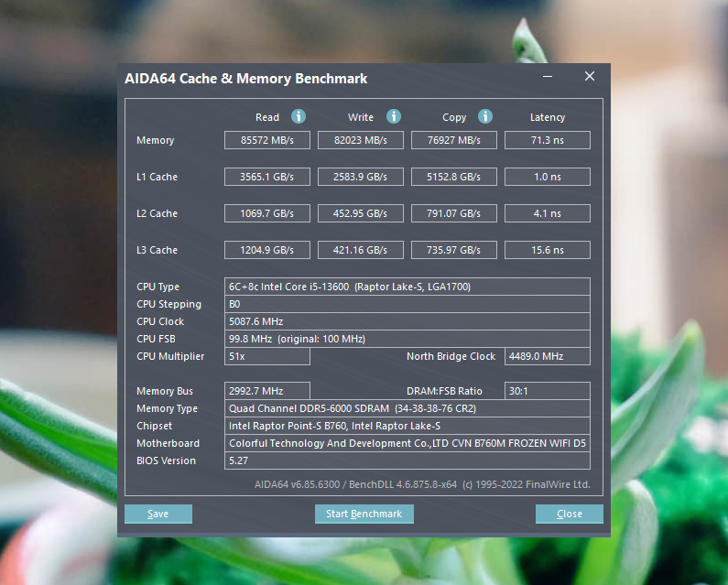Select L3 Cache Write 421.16 GB/s

tap(360, 250)
